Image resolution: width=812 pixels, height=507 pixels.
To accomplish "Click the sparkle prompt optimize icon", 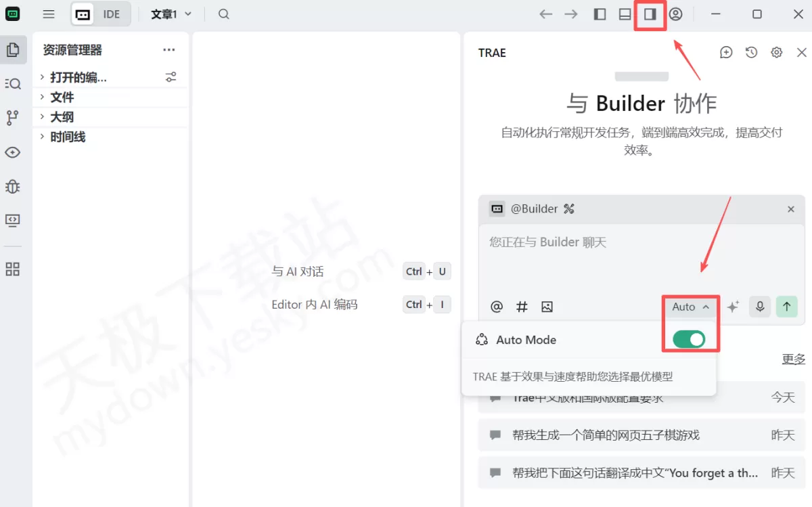I will (x=733, y=307).
